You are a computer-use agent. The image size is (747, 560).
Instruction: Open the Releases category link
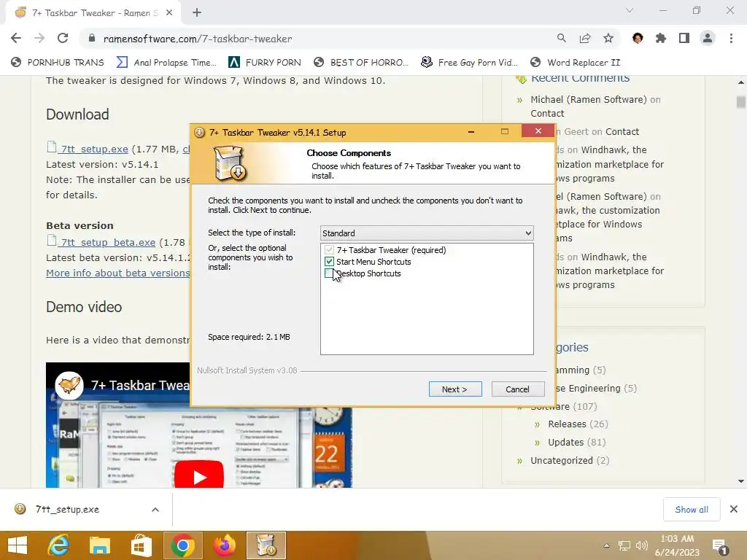(x=567, y=424)
